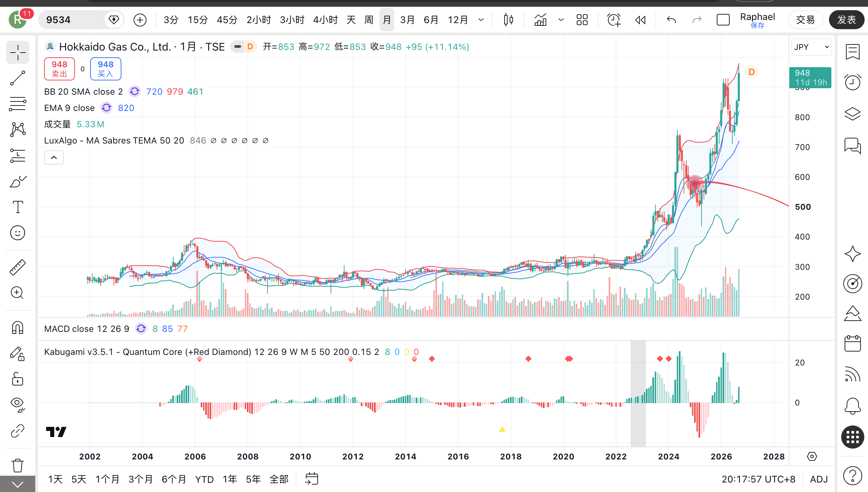
Task: Switch to 45分 timeframe
Action: click(227, 20)
